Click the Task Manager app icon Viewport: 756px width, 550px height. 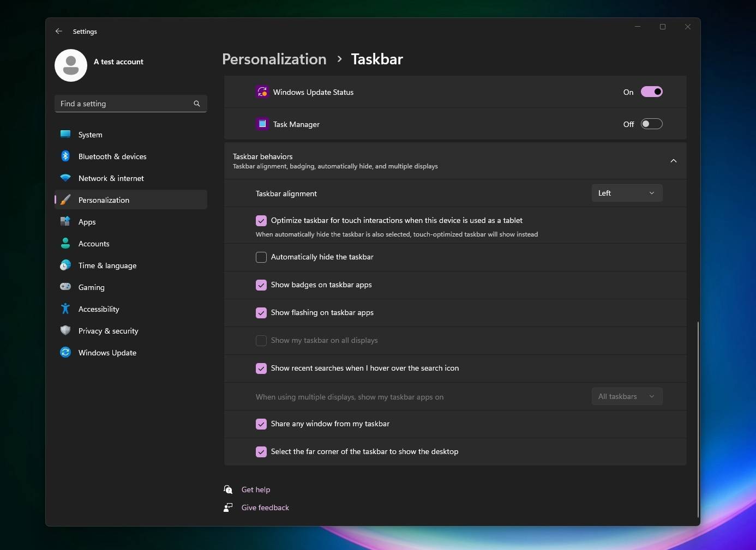click(262, 124)
